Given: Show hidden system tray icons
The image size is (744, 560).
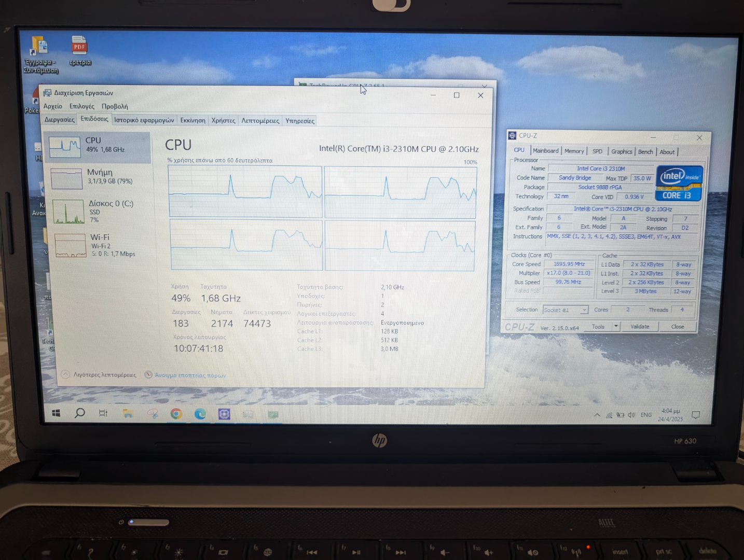Looking at the screenshot, I should (597, 415).
